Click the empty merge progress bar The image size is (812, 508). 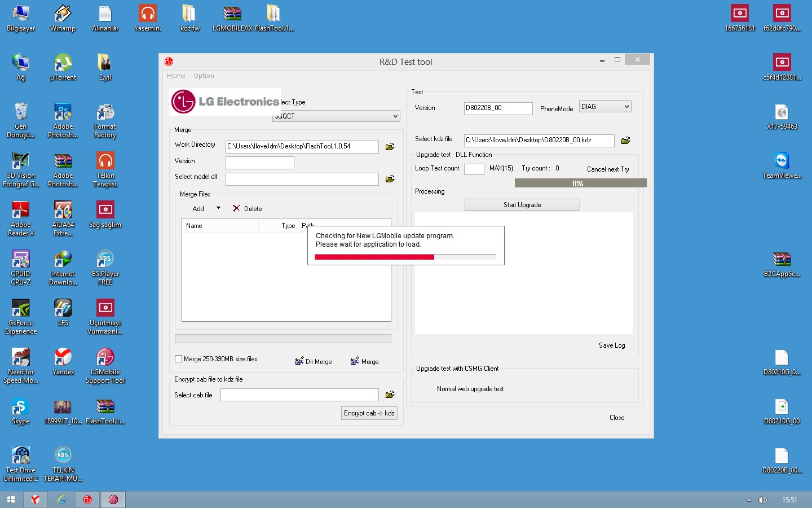coord(283,339)
